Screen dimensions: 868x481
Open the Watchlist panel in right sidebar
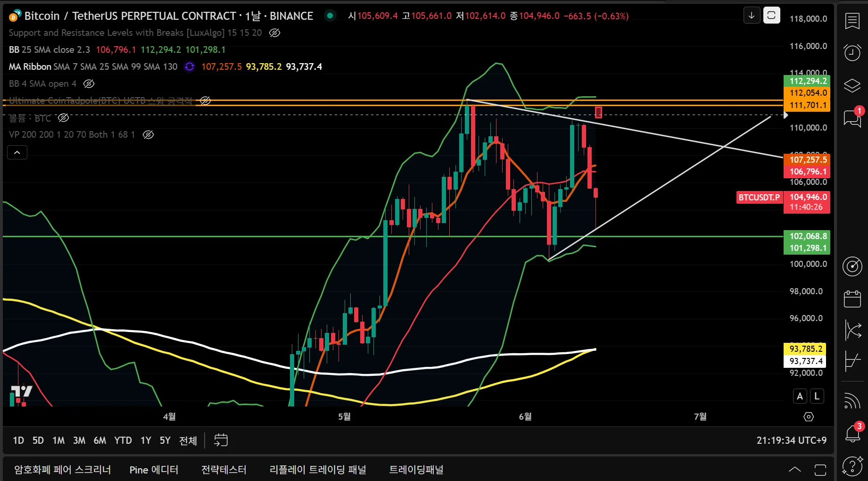(x=852, y=21)
